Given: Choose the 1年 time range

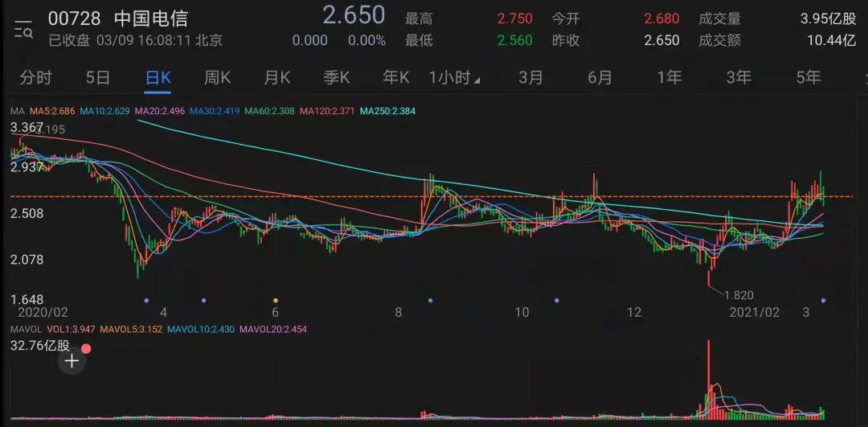Looking at the screenshot, I should [669, 78].
